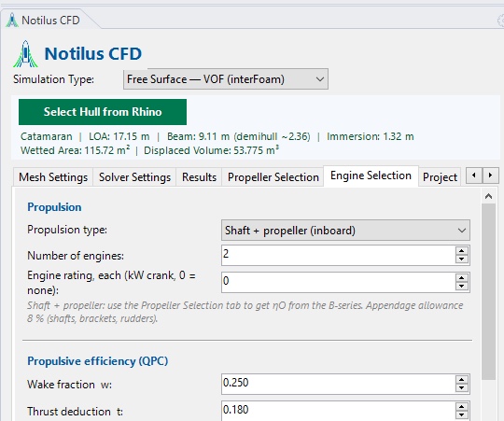Increase Number of engines with up arrow

click(462, 251)
